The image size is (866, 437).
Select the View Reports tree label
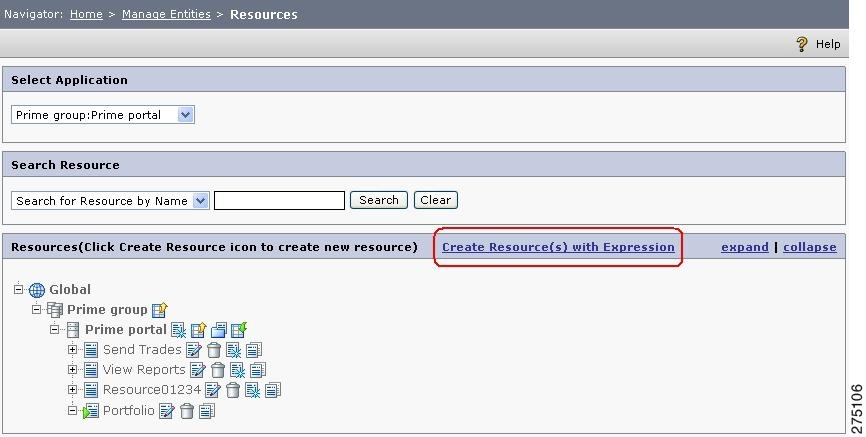click(x=144, y=370)
